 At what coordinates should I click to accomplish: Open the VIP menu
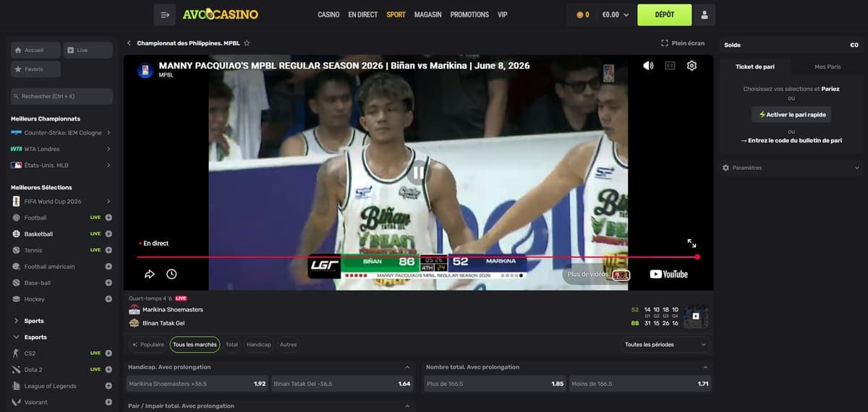[503, 14]
